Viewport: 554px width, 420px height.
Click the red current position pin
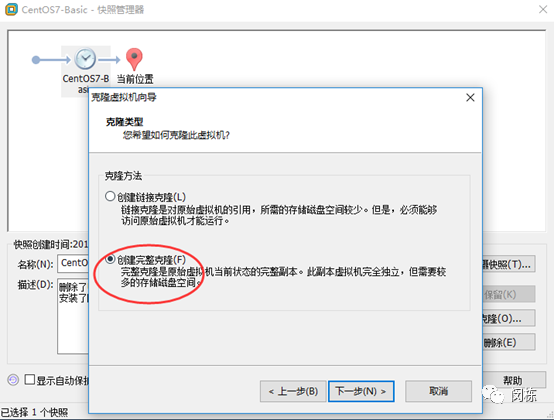pyautogui.click(x=134, y=59)
